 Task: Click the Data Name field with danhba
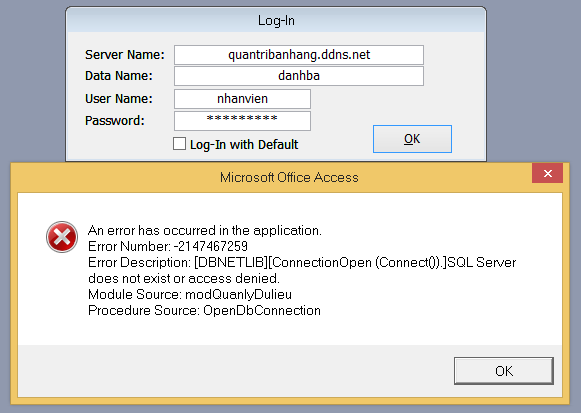click(299, 76)
